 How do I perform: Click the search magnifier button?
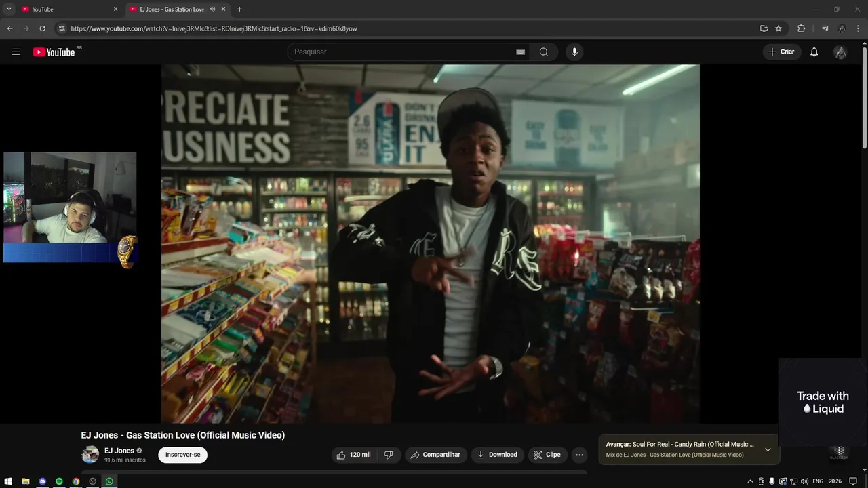pos(544,52)
